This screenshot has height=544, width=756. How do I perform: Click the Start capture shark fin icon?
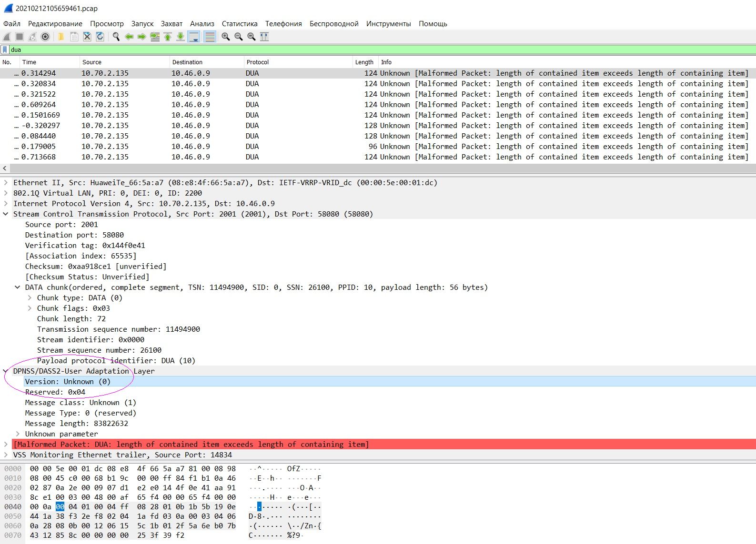click(x=7, y=37)
